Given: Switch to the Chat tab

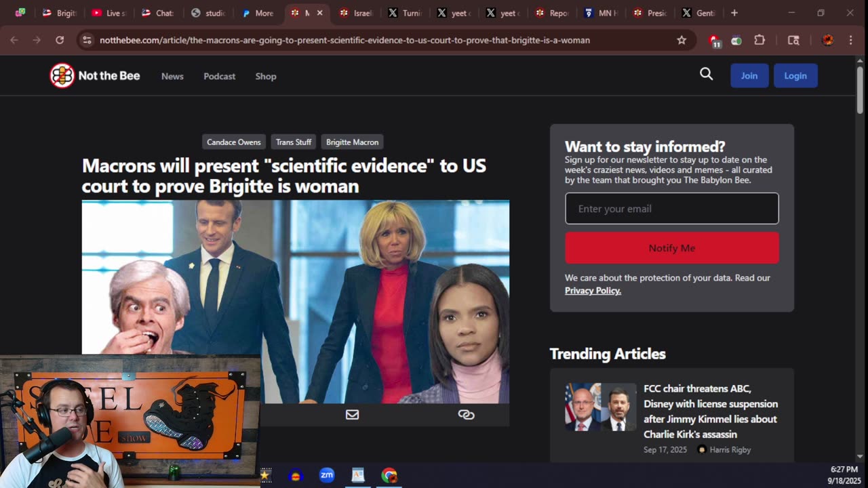Looking at the screenshot, I should (157, 13).
